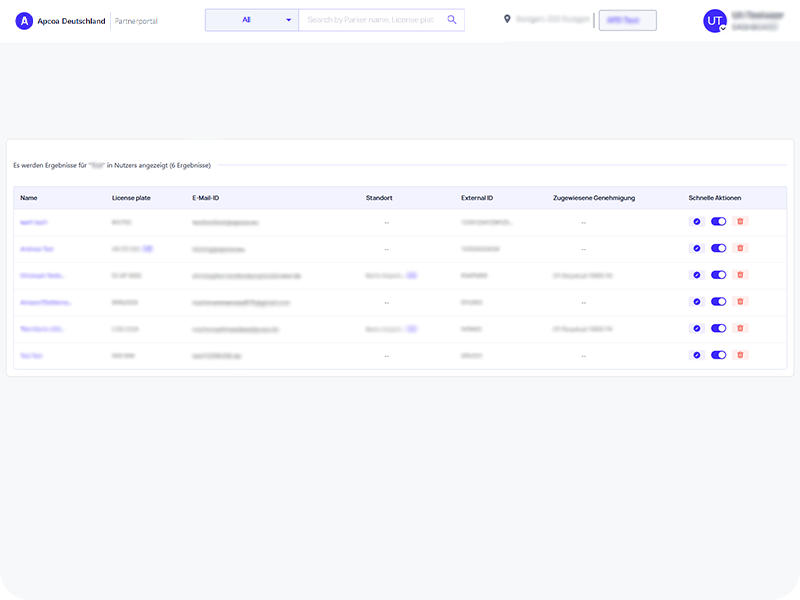Viewport: 800px width, 600px height.
Task: Expand extra license plates badge in second row
Action: point(147,248)
